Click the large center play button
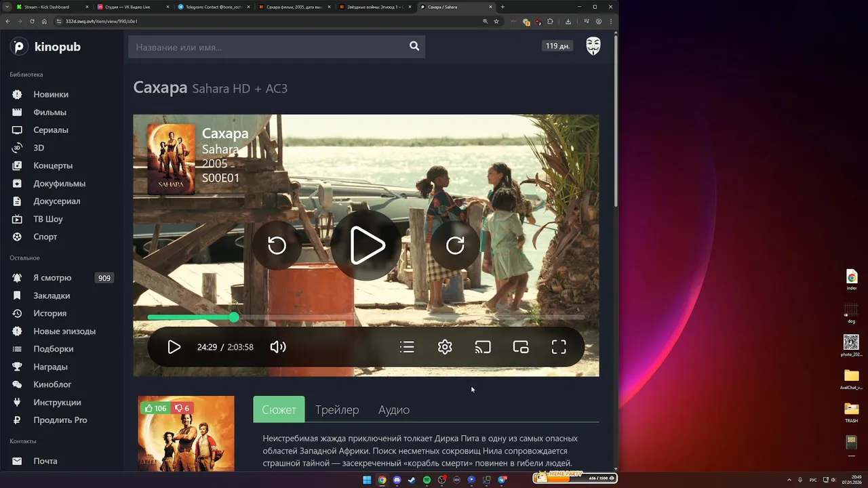Screen dimensions: 868x488 pyautogui.click(x=367, y=245)
